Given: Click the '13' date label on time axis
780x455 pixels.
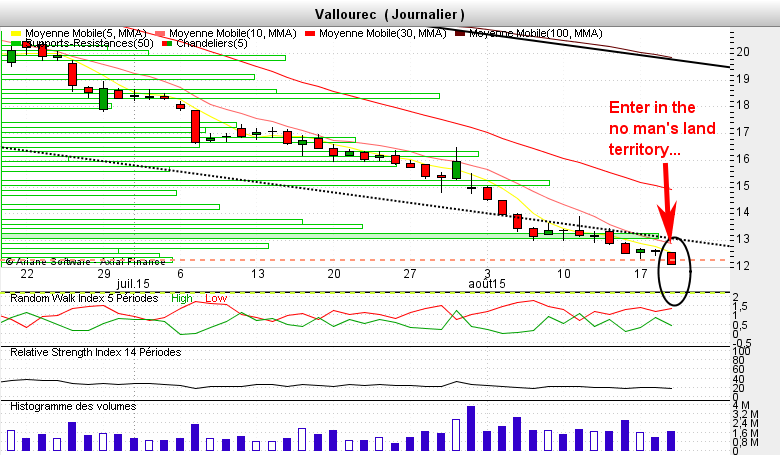Looking at the screenshot, I should [x=258, y=273].
